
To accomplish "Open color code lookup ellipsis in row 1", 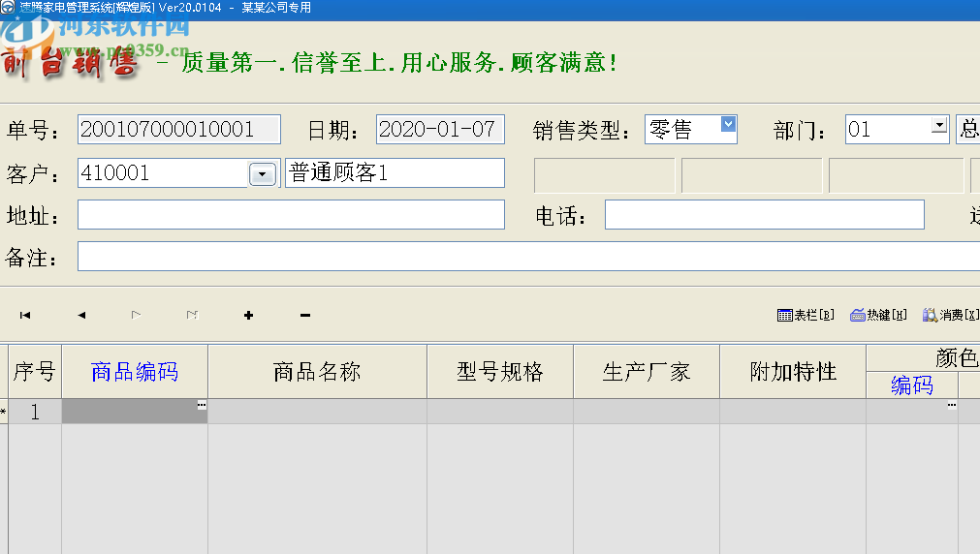I will point(951,406).
